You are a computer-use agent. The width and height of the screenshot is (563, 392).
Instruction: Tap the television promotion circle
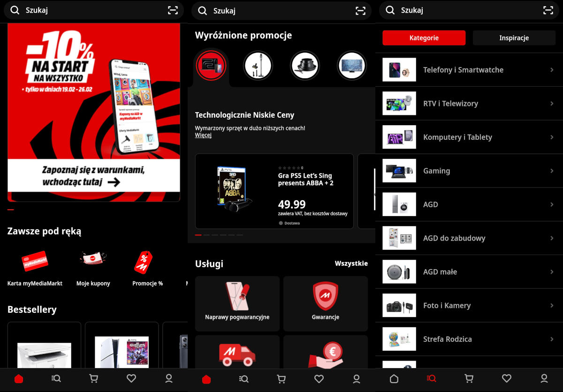click(352, 66)
